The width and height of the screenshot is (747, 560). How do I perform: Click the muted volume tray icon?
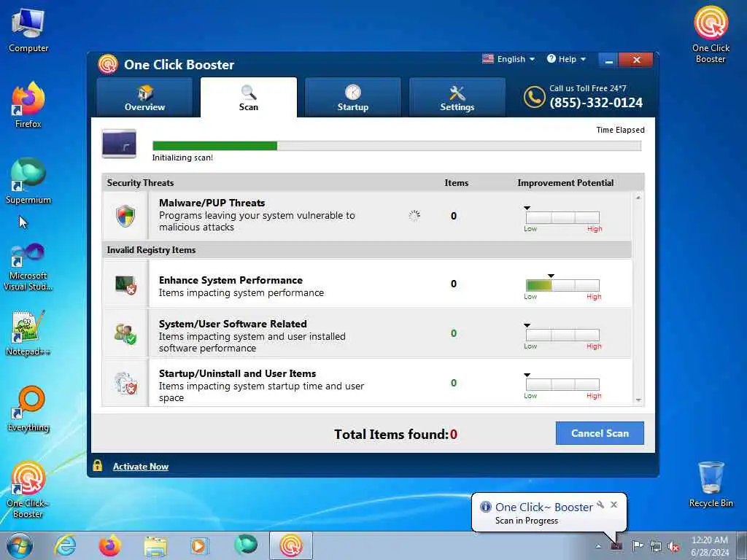coord(673,547)
